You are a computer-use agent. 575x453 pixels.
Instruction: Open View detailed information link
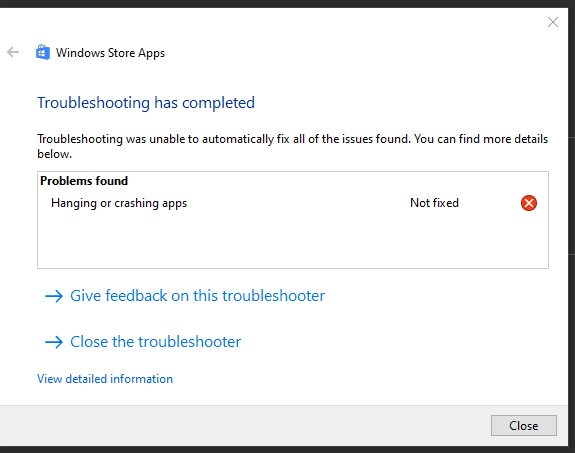coord(105,379)
